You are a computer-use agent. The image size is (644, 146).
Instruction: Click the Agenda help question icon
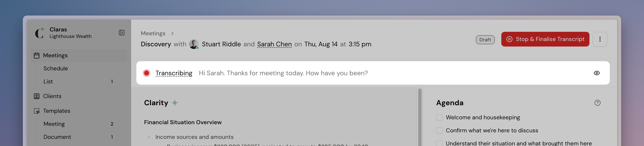[x=597, y=103]
